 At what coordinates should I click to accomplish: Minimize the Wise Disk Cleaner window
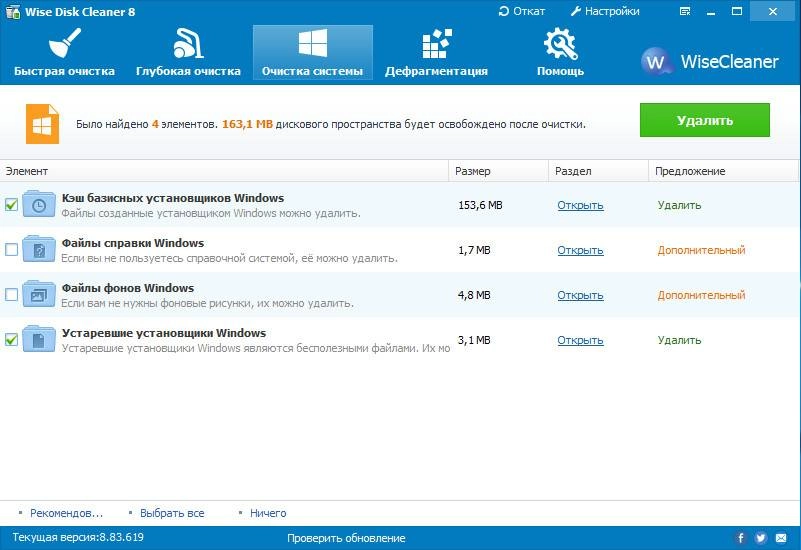pyautogui.click(x=711, y=11)
